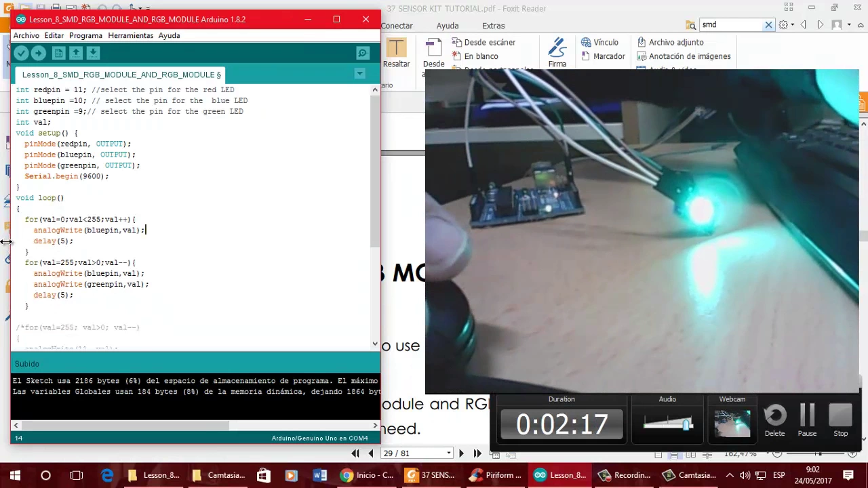Click the Resaltar highlight tool in Foxit
This screenshot has width=868, height=488.
pos(396,53)
